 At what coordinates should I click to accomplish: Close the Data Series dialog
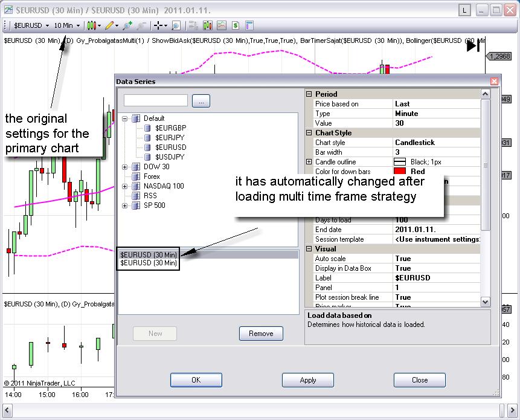(494, 81)
